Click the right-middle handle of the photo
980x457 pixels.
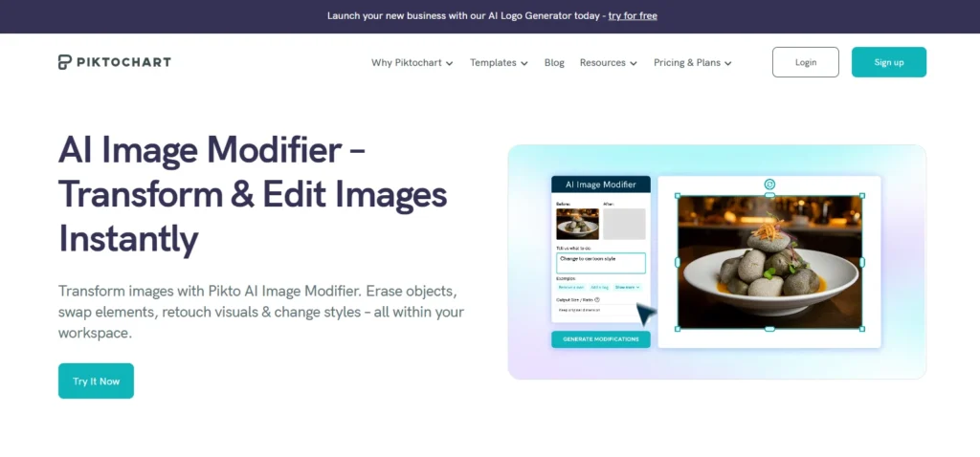(862, 262)
